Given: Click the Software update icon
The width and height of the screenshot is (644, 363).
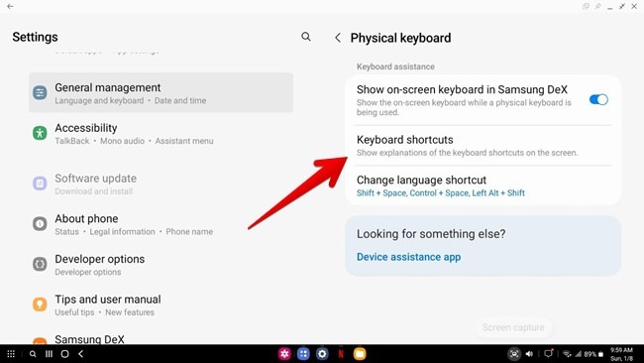Looking at the screenshot, I should [x=40, y=183].
